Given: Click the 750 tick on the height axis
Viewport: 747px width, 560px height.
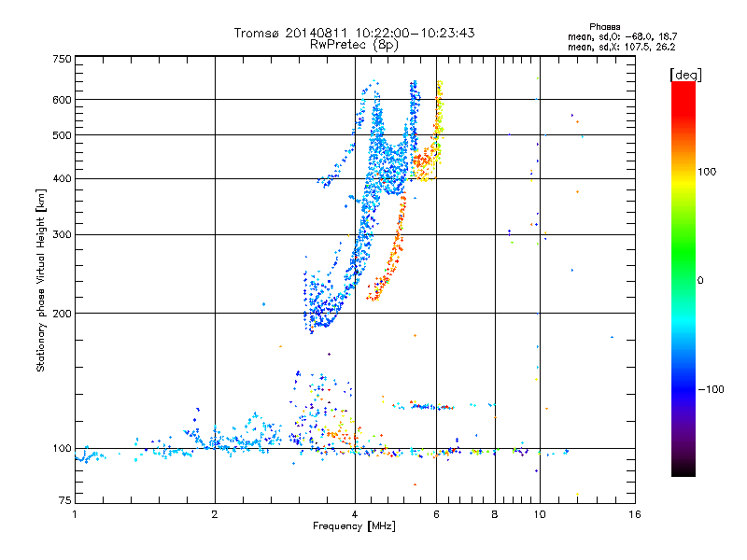Looking at the screenshot, I should pos(63,59).
